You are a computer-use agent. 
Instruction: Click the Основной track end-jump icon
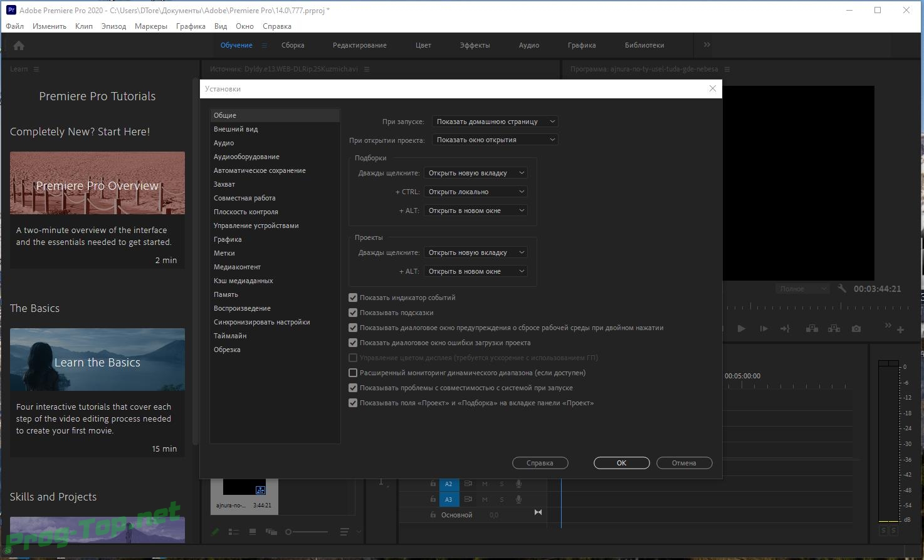click(x=538, y=512)
